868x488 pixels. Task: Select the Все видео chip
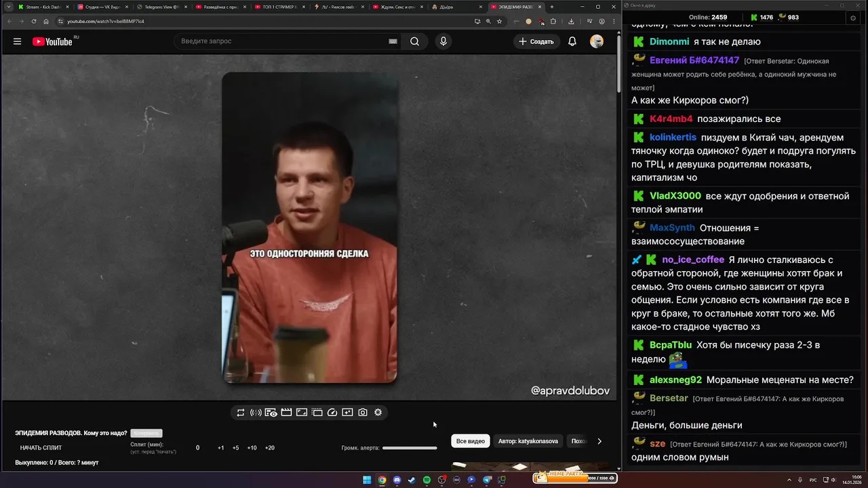coord(471,441)
